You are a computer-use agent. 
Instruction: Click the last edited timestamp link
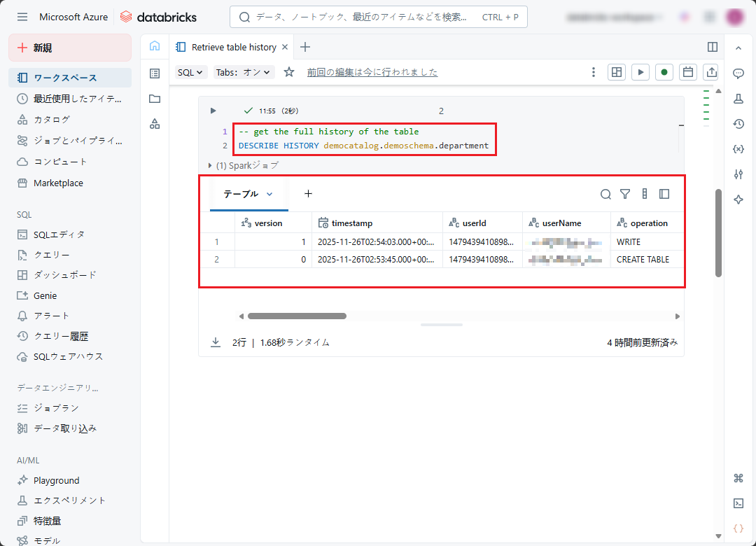pyautogui.click(x=372, y=72)
